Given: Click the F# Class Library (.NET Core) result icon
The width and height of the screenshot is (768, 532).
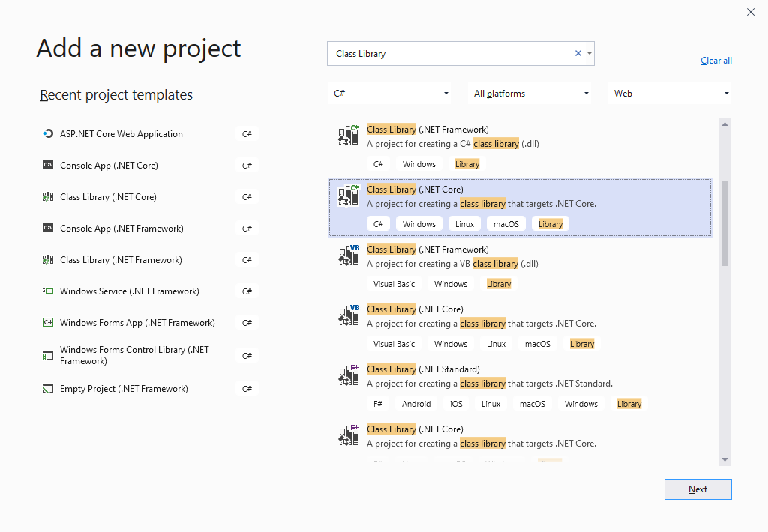Looking at the screenshot, I should (x=349, y=435).
